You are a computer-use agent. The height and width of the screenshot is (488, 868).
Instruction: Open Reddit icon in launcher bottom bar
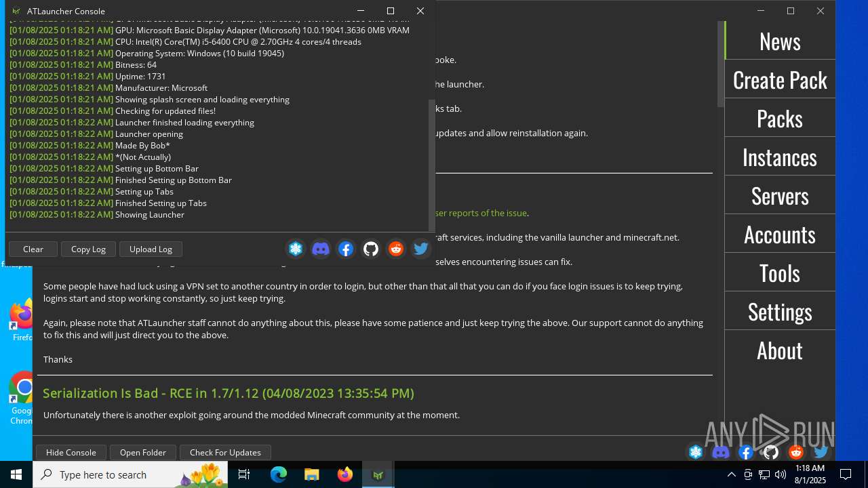coord(796,452)
